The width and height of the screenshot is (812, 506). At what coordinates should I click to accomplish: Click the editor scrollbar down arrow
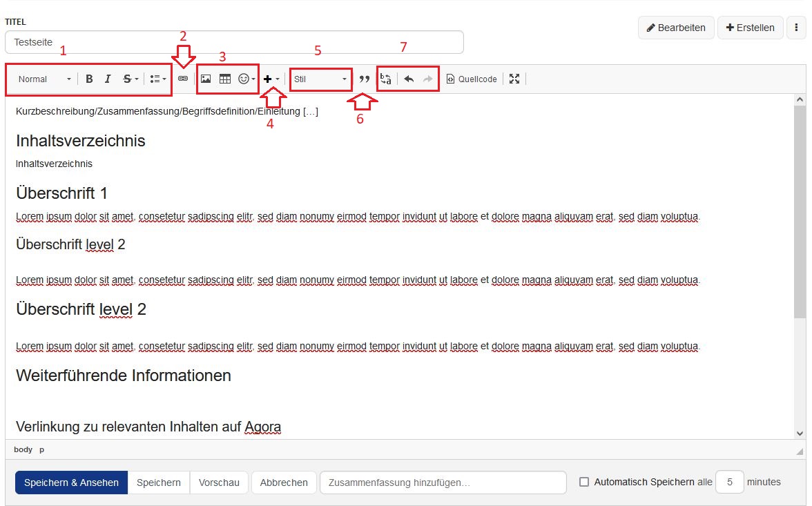pos(800,434)
